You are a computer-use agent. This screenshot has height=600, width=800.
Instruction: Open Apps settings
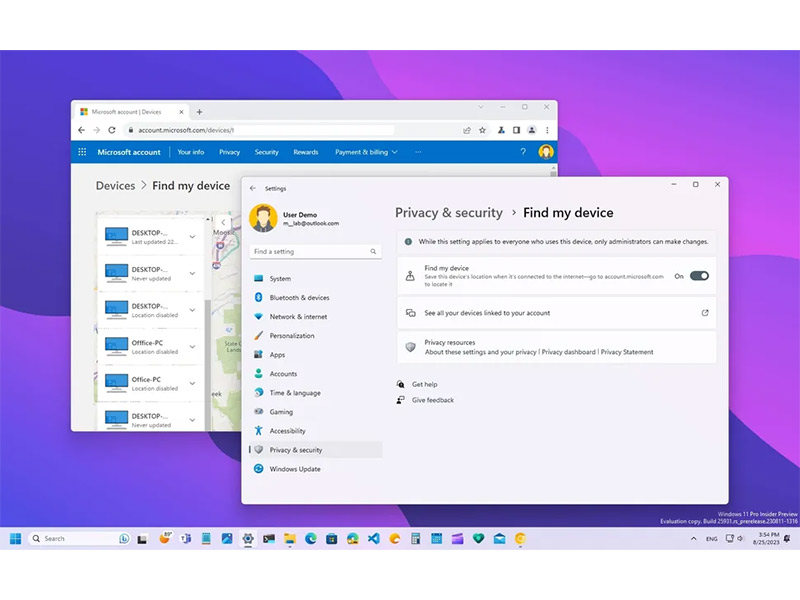pos(315,355)
